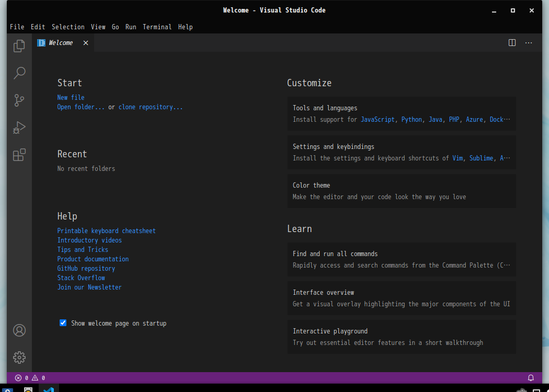
Task: Install Vim keybindings link
Action: (458, 158)
